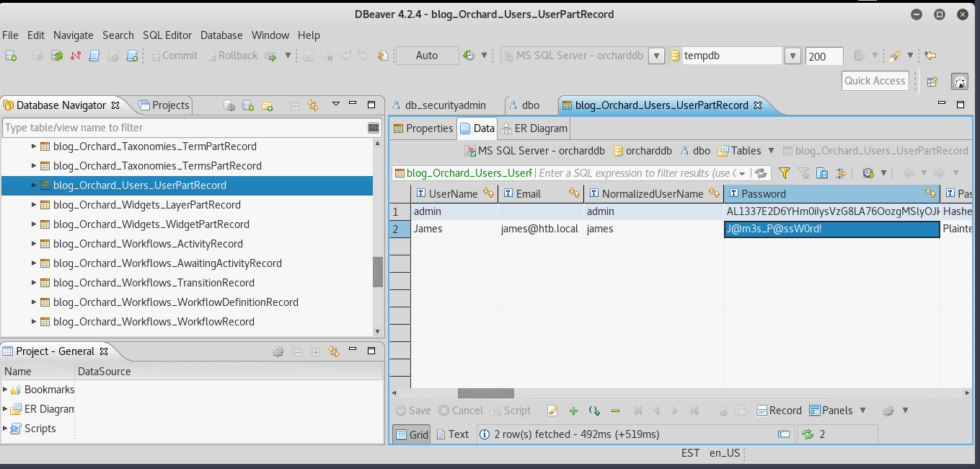Click the New SQL script icon with plus
Viewport: 980px width, 469px height.
pyautogui.click(x=132, y=56)
